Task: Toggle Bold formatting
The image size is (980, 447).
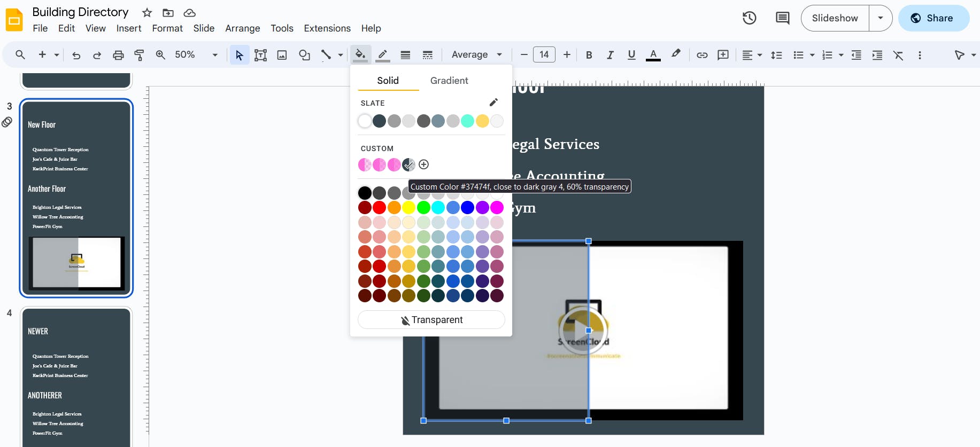Action: tap(589, 55)
